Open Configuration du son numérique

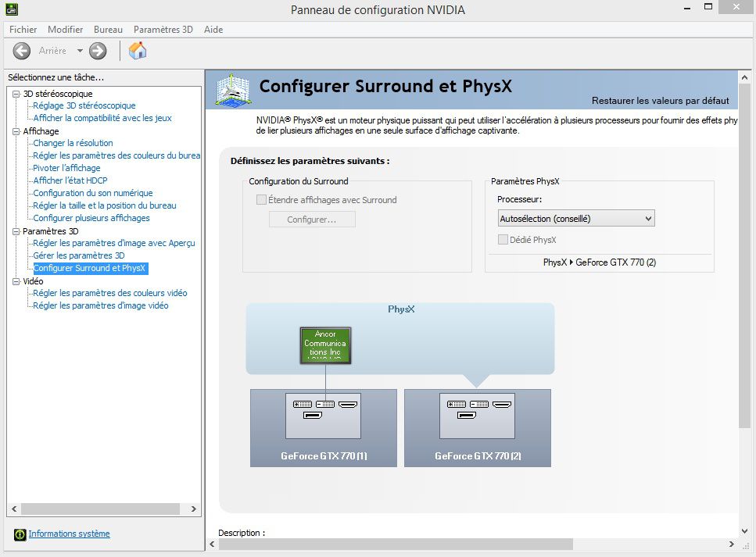pos(92,193)
